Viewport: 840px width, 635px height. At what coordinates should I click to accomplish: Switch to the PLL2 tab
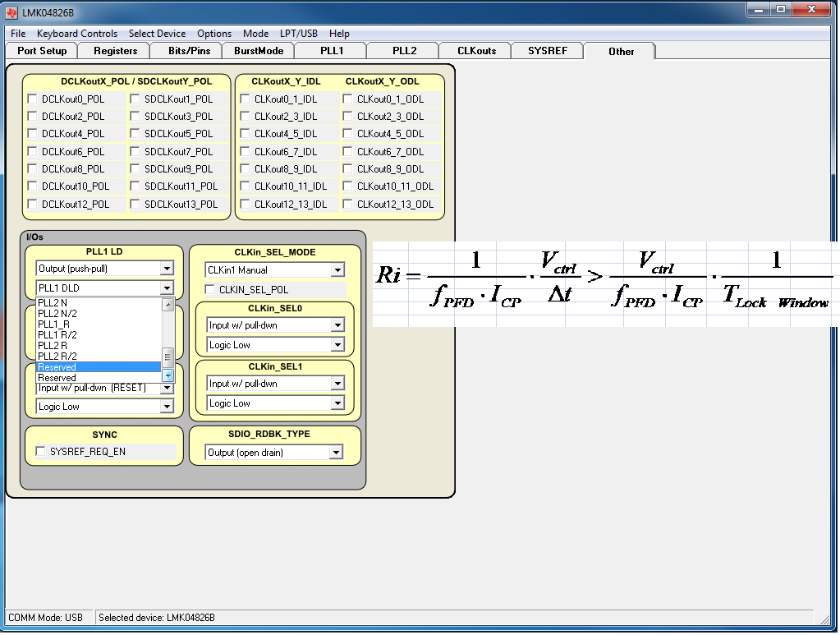pos(405,51)
